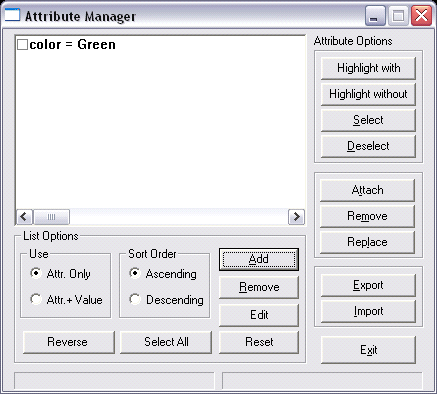Edit the selected attribute

coord(259,315)
